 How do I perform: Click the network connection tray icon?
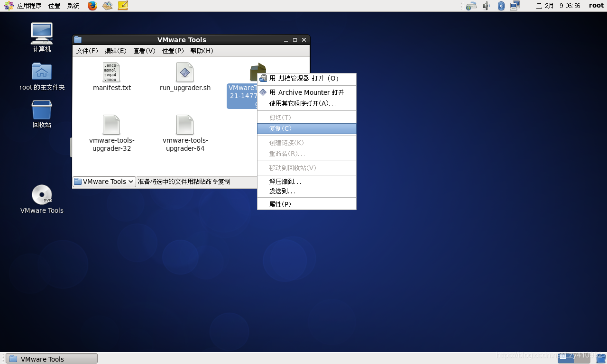pos(515,6)
